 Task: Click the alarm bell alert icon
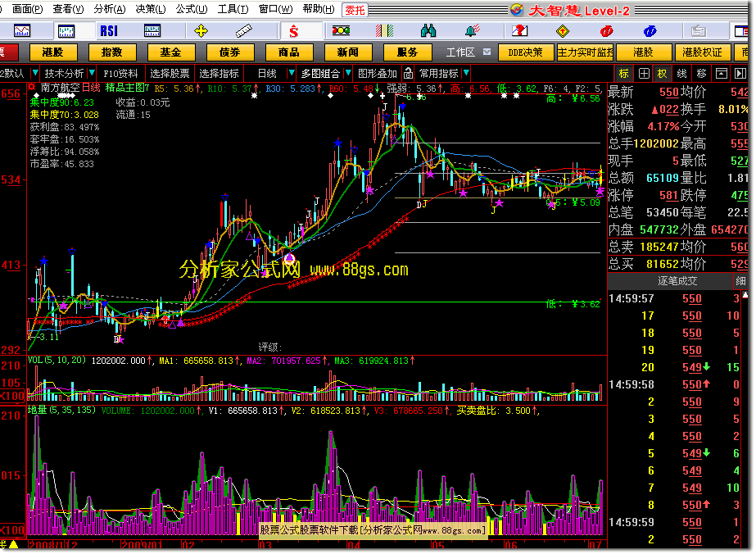point(472,31)
